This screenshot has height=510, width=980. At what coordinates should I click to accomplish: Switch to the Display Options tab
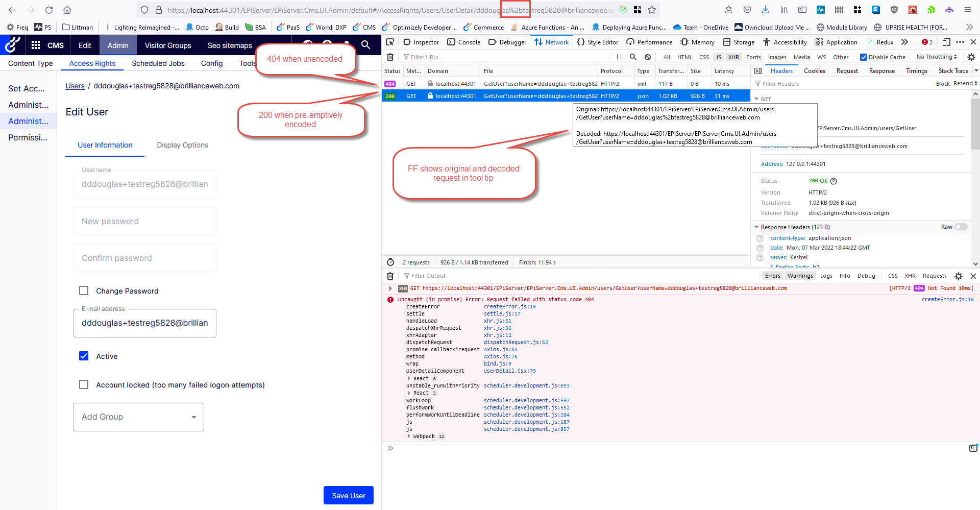182,145
